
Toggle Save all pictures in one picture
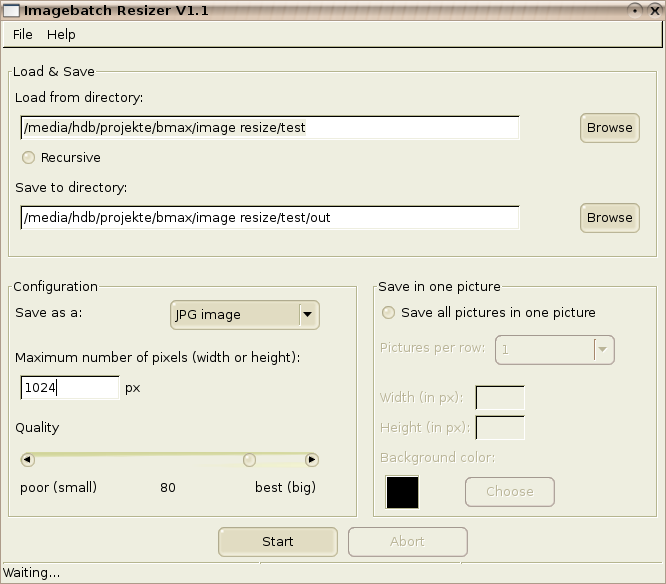(x=388, y=313)
